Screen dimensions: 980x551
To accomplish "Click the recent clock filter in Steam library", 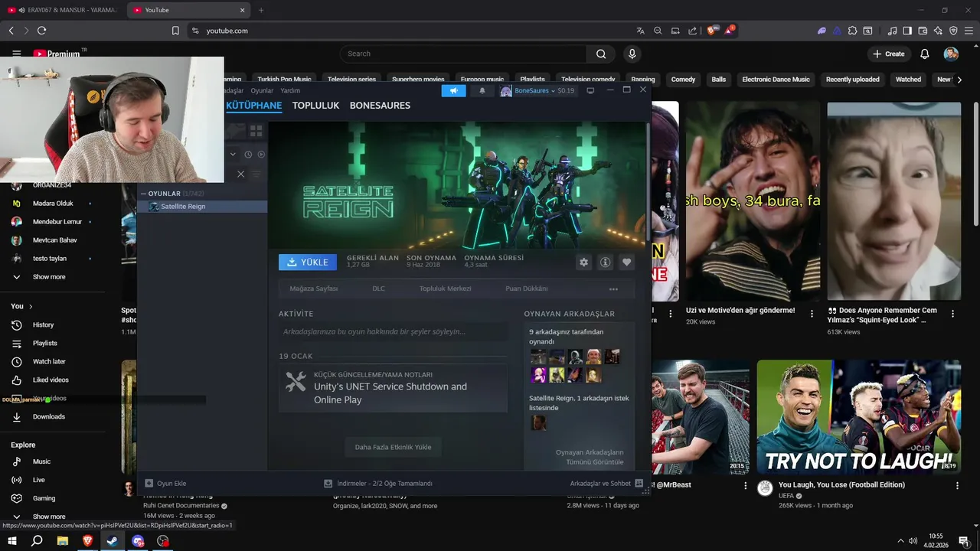I will [248, 155].
